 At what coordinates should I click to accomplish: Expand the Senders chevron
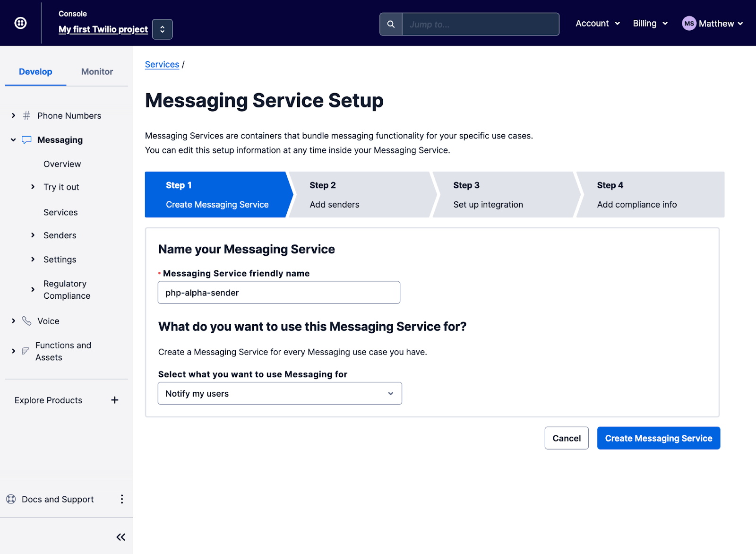pos(33,235)
